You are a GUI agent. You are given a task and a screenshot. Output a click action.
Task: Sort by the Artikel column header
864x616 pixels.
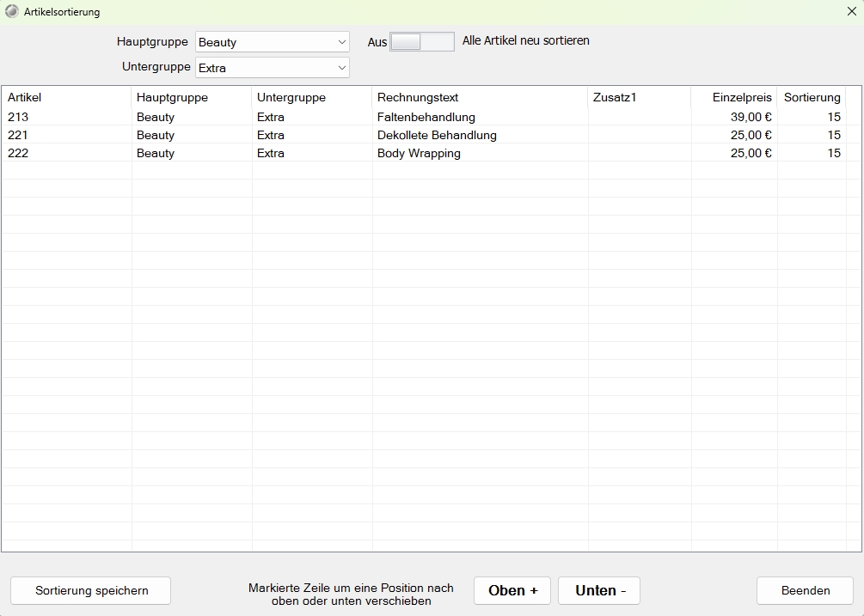point(67,97)
